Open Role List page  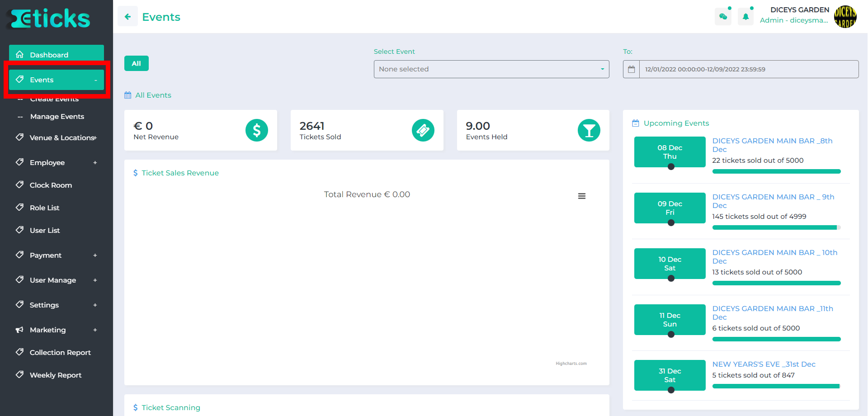[44, 208]
